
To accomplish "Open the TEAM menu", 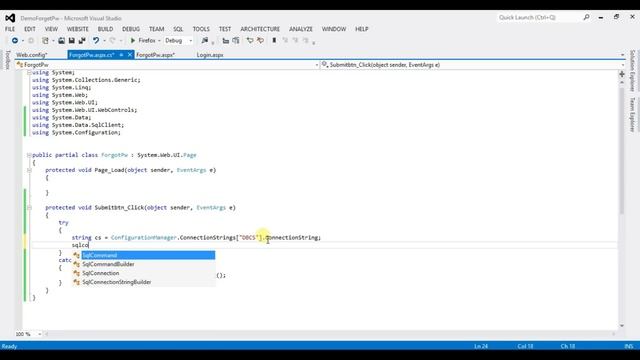I will tap(156, 29).
